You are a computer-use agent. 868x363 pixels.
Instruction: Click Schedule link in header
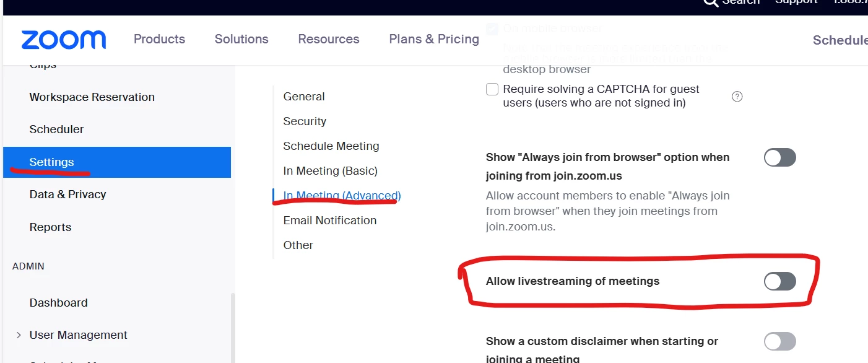point(840,40)
